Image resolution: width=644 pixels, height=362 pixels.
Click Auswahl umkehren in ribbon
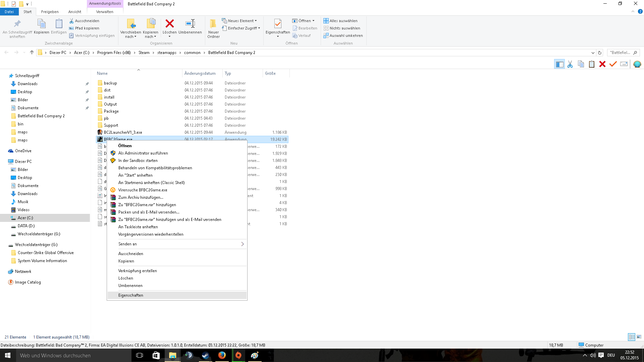click(x=343, y=36)
